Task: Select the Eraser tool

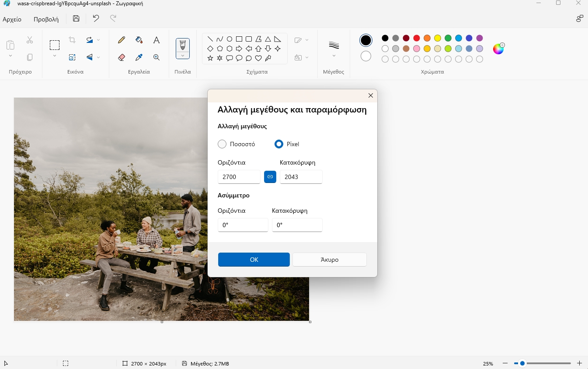Action: [x=122, y=57]
